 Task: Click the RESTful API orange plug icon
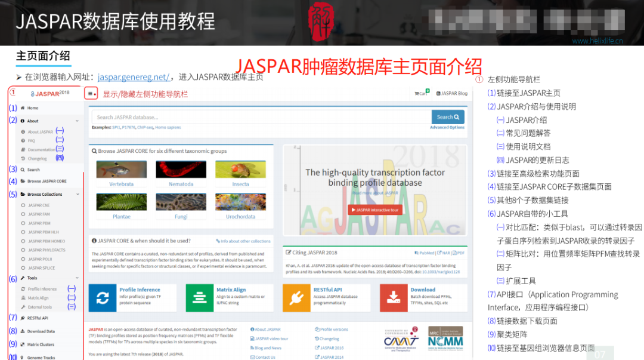pyautogui.click(x=296, y=297)
